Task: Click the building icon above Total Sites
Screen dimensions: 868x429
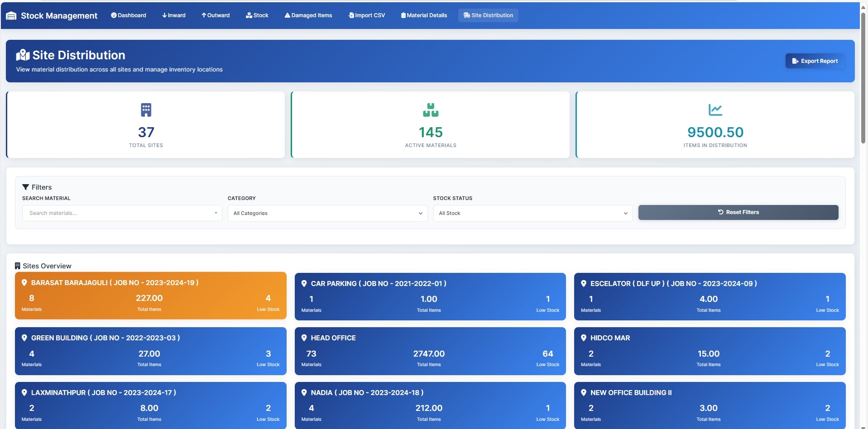Action: click(146, 110)
